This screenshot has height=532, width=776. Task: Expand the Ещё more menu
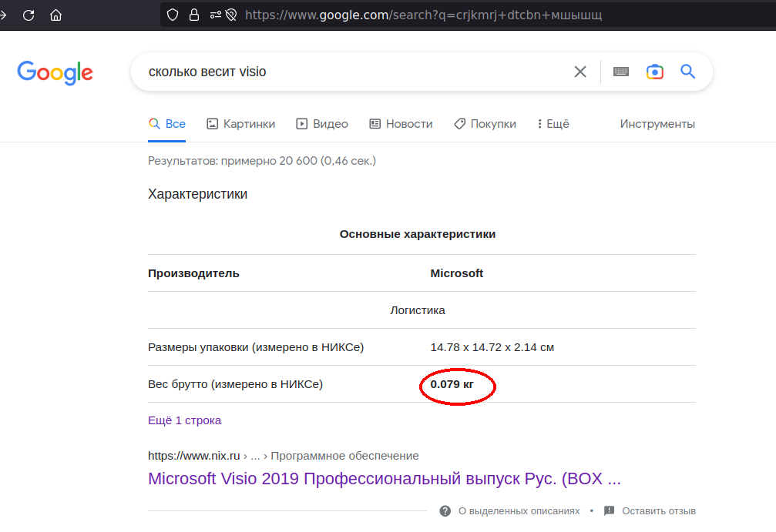[553, 124]
